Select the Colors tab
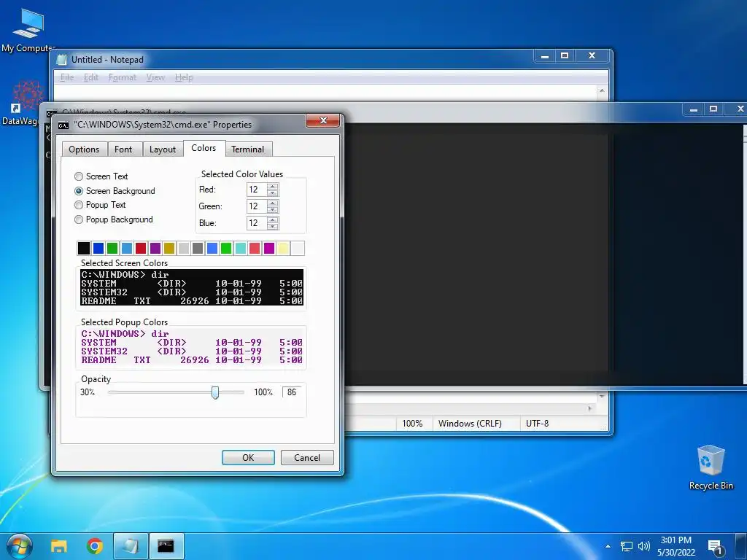Viewport: 747px width, 560px height. [x=204, y=148]
